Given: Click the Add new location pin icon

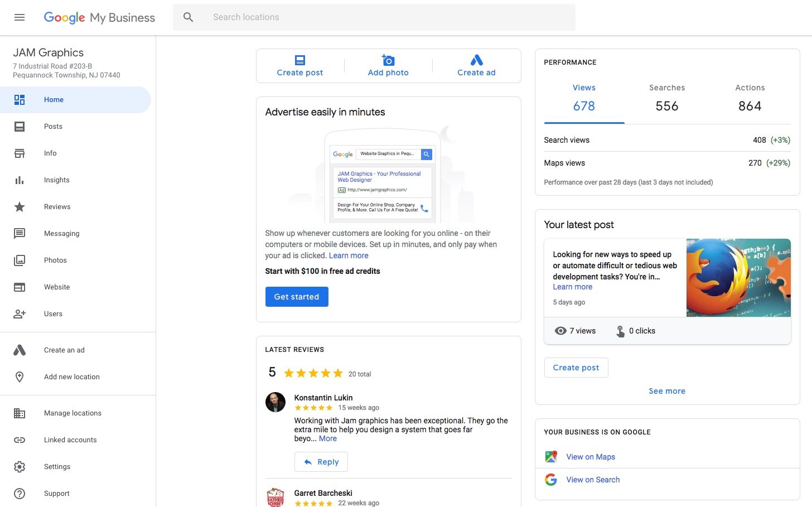Looking at the screenshot, I should tap(20, 377).
